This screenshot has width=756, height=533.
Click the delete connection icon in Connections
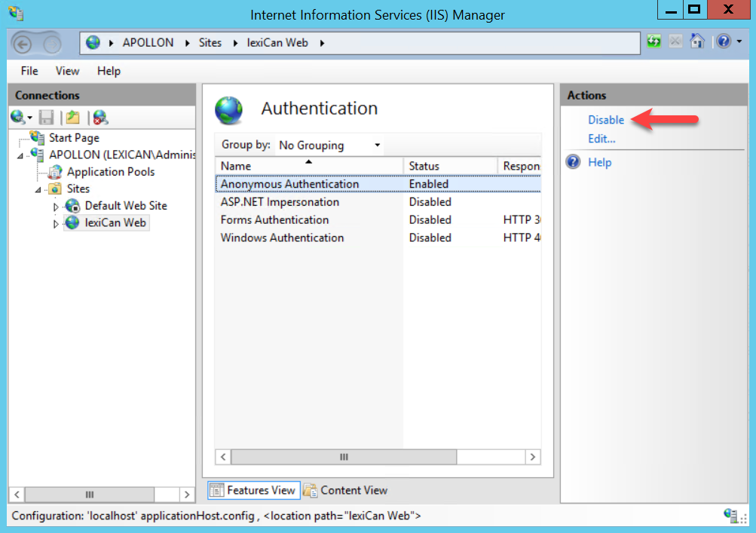100,117
